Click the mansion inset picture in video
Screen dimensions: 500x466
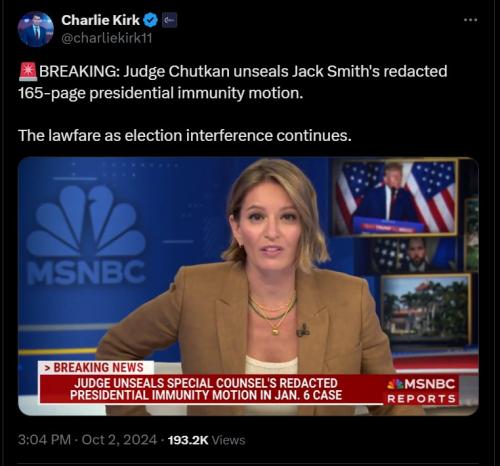426,309
